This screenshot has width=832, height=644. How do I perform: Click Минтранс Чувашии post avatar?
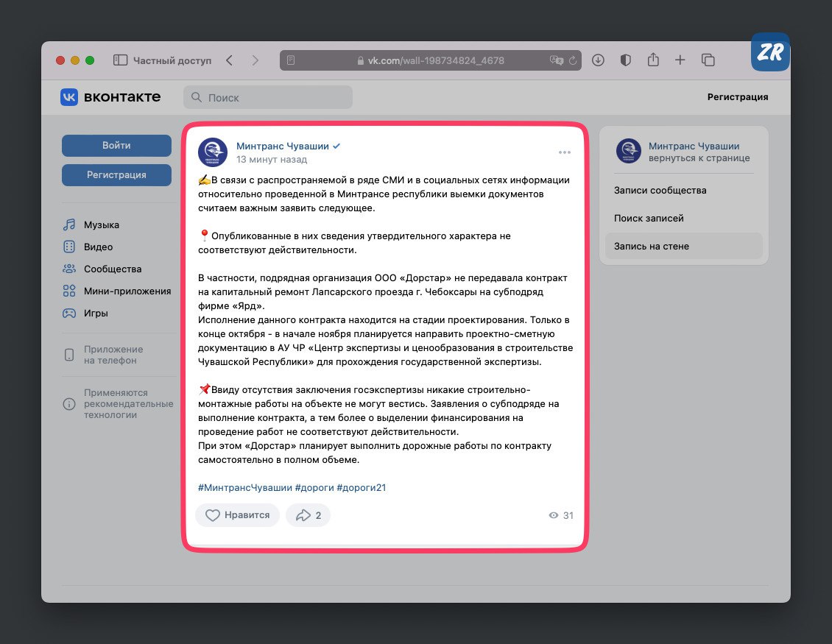213,152
